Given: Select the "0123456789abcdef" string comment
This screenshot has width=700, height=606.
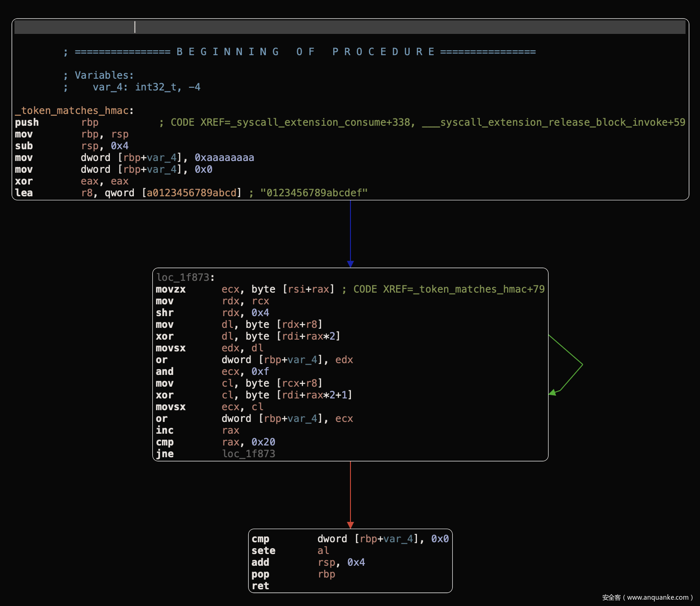Looking at the screenshot, I should 314,193.
